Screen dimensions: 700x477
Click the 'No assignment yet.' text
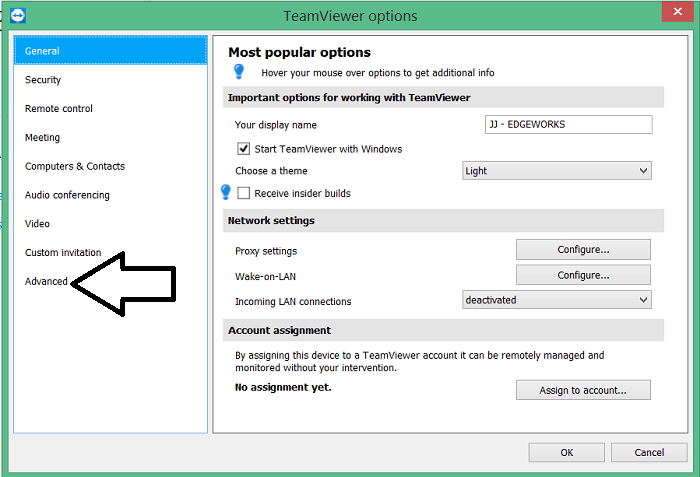point(283,387)
